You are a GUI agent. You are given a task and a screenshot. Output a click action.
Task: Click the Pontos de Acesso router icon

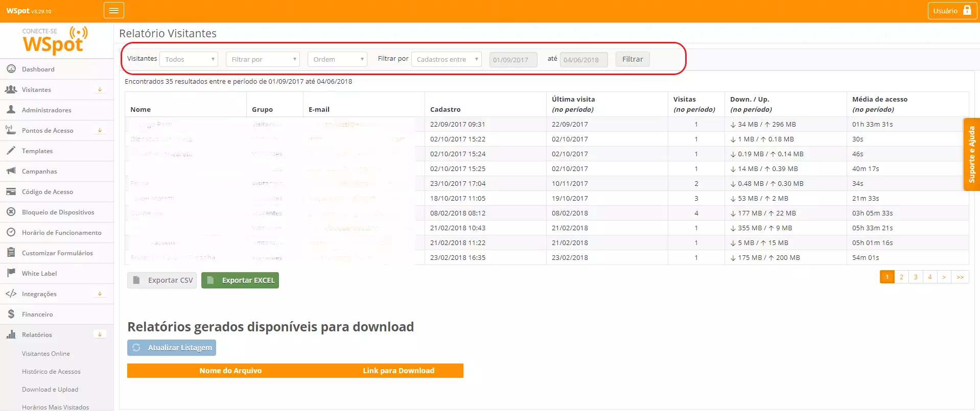click(11, 130)
